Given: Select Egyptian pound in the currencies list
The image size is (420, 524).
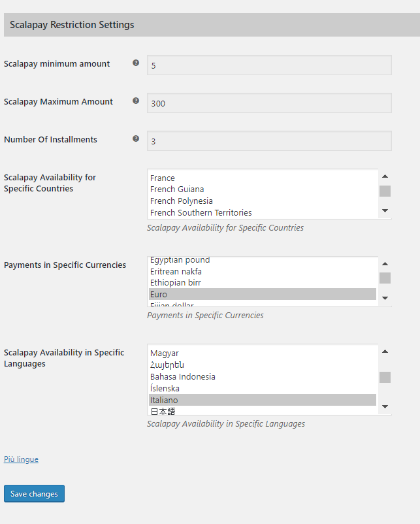Looking at the screenshot, I should click(263, 260).
